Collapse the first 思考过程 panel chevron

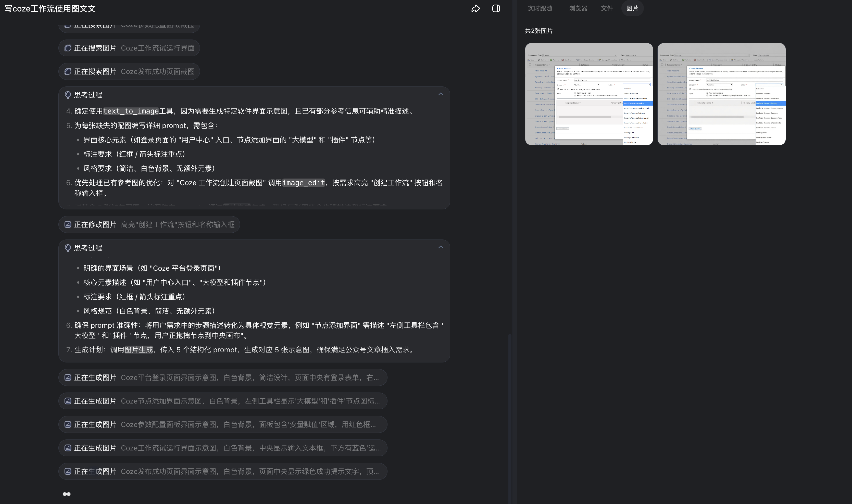click(x=441, y=94)
